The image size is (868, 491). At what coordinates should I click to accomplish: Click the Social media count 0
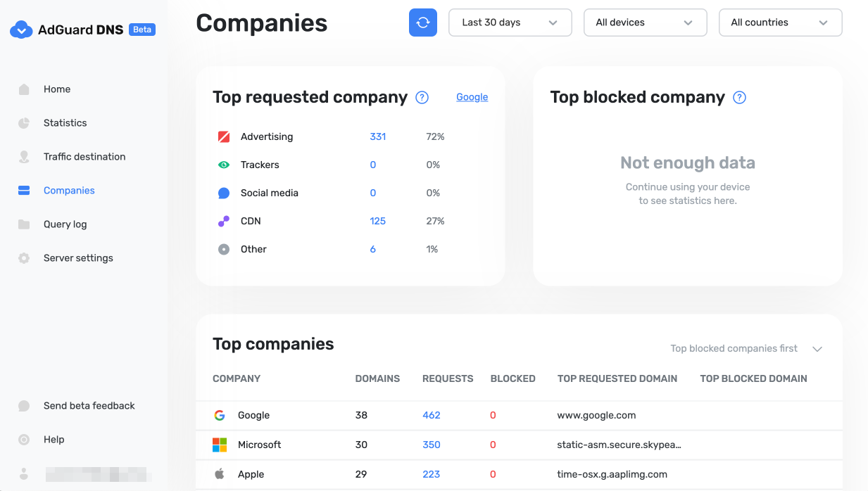(373, 193)
